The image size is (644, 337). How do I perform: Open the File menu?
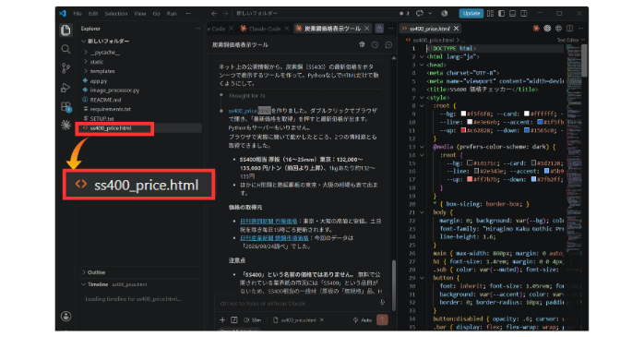pos(78,14)
